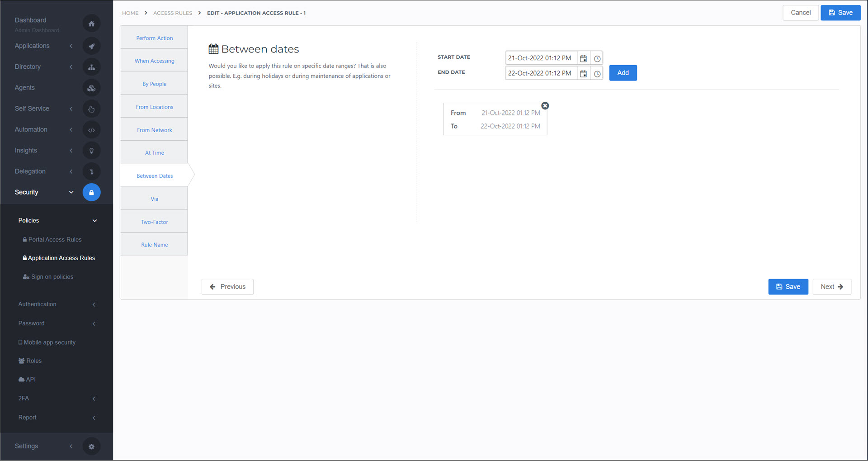Go back with Previous button
This screenshot has height=461, width=868.
[x=227, y=287]
